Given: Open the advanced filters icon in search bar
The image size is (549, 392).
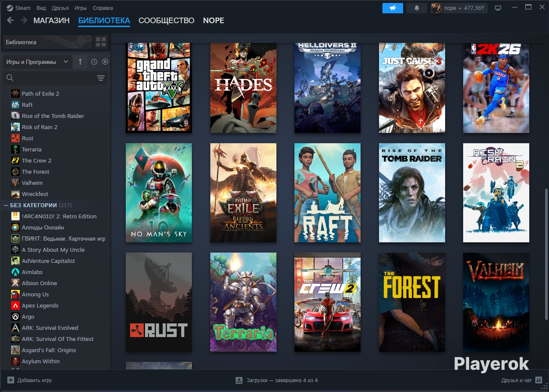Looking at the screenshot, I should point(101,78).
